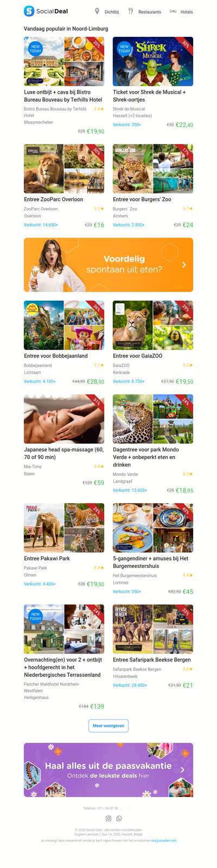Click arrow on paasvakantie banner

(182, 769)
